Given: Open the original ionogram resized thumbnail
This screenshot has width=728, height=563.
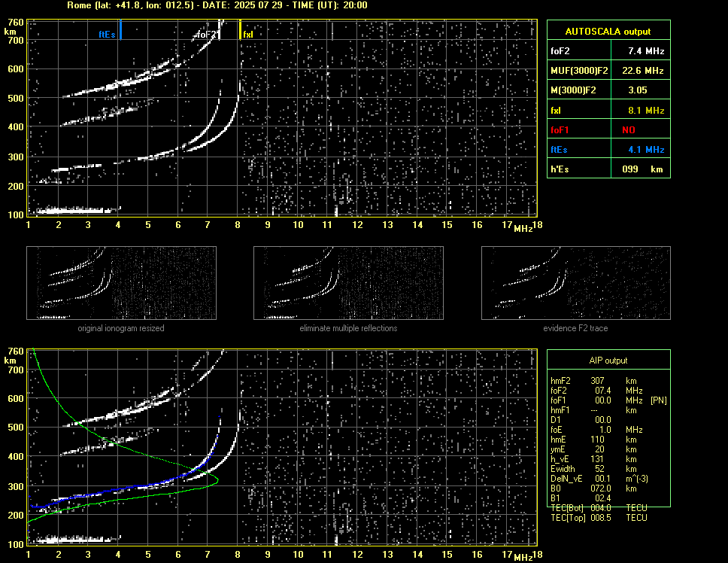Looking at the screenshot, I should point(121,283).
